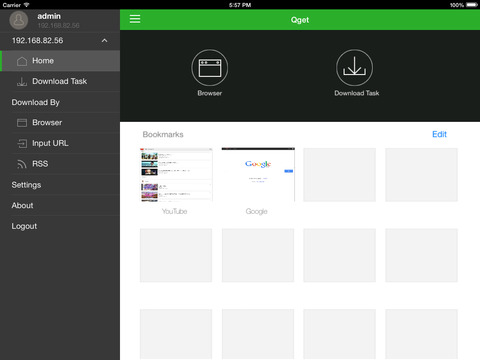Tap the large Browser circle icon

click(x=209, y=68)
